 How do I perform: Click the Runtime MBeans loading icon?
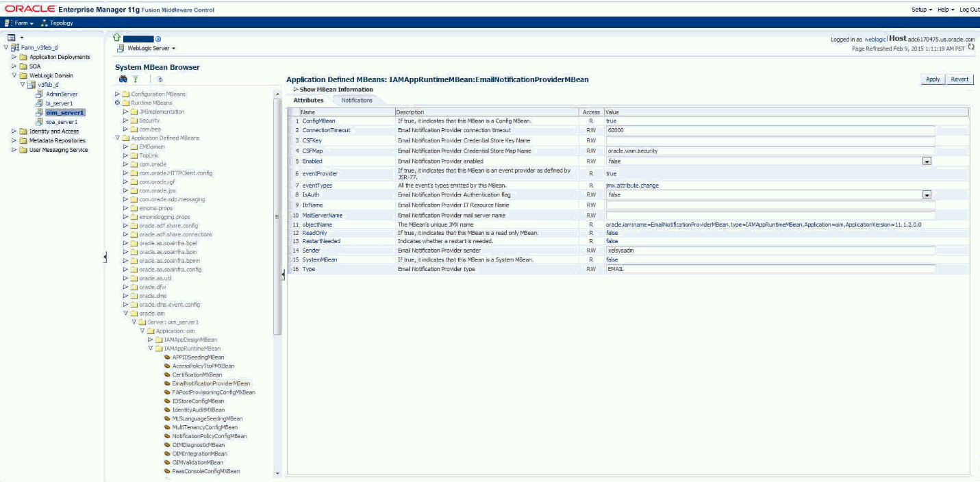tap(117, 103)
